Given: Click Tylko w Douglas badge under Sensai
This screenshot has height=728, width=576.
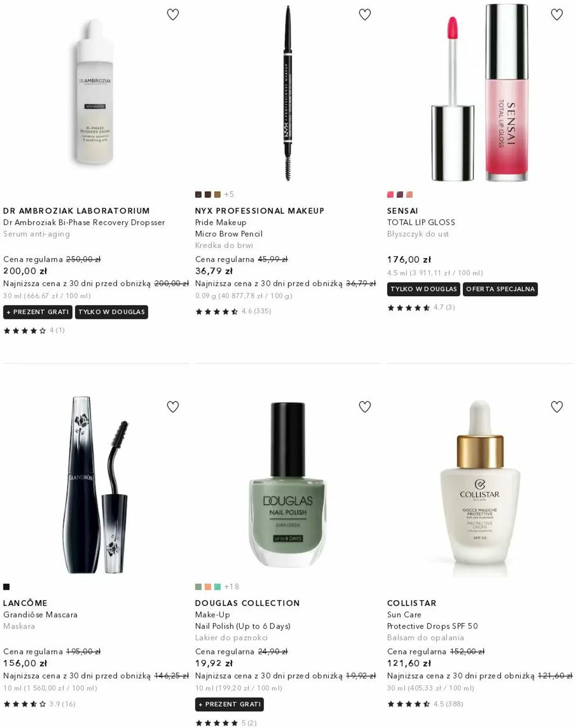Looking at the screenshot, I should (424, 289).
